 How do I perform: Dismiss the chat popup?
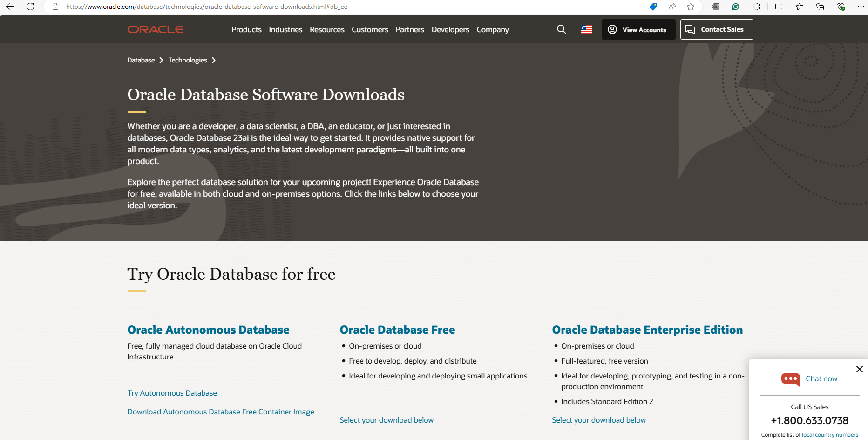pos(859,369)
